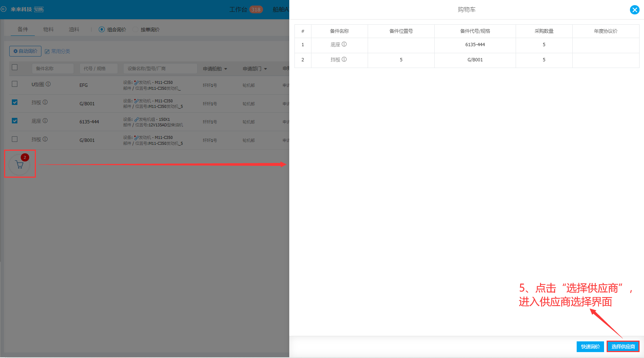Click the 备件位置号 column header in cart

(x=401, y=31)
